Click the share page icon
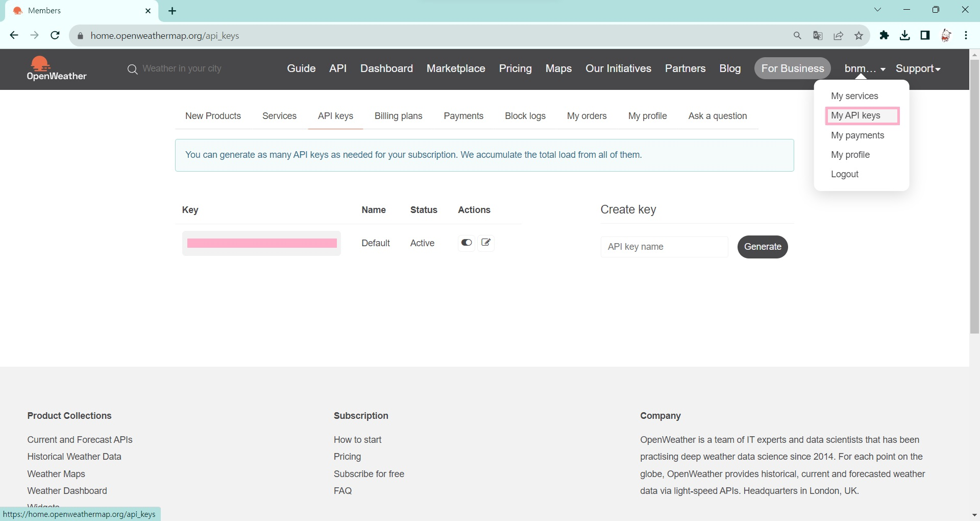980x521 pixels. coord(838,35)
